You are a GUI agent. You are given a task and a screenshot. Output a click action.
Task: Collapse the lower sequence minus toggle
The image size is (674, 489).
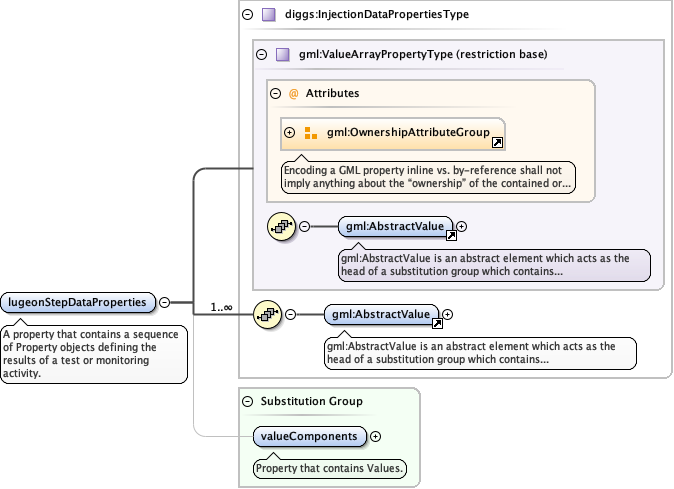(x=291, y=314)
